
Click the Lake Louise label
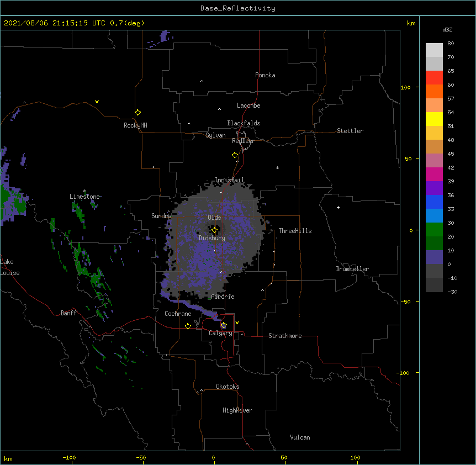click(x=9, y=267)
